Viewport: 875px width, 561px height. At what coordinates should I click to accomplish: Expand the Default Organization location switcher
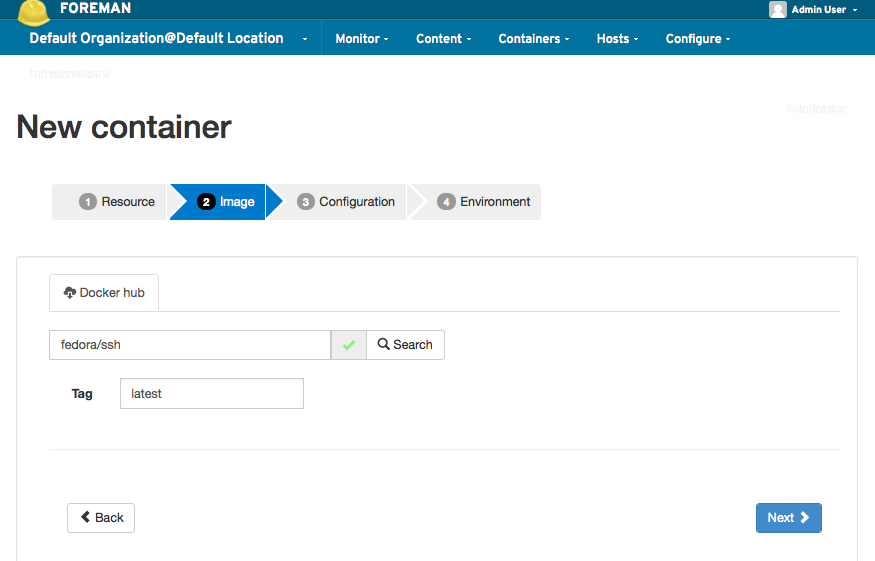tap(168, 39)
